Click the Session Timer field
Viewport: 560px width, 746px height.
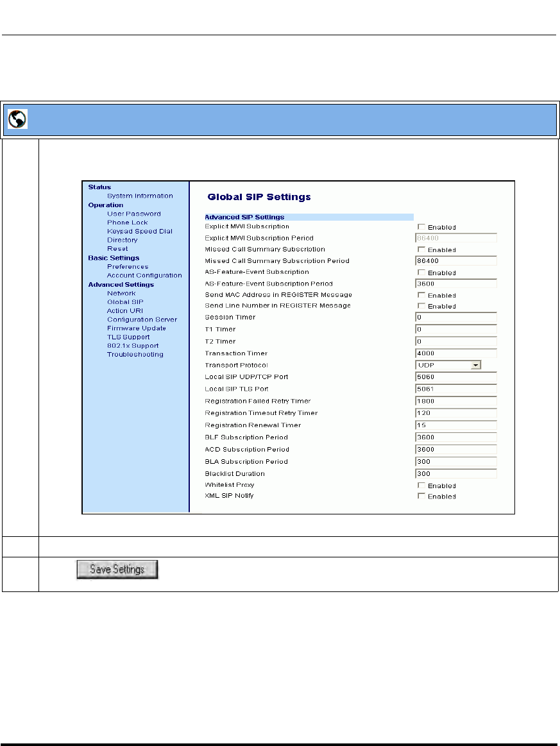pos(456,318)
